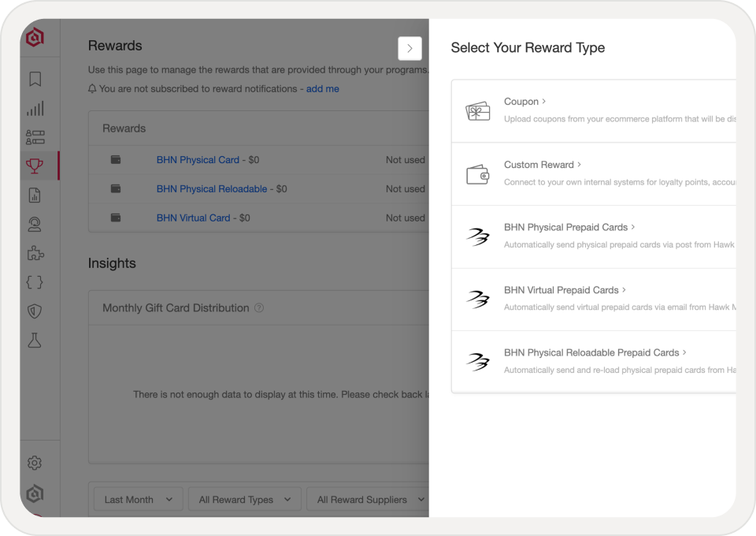
Task: Click the 'Upload coupons from your ecommerce' description
Action: [x=620, y=119]
